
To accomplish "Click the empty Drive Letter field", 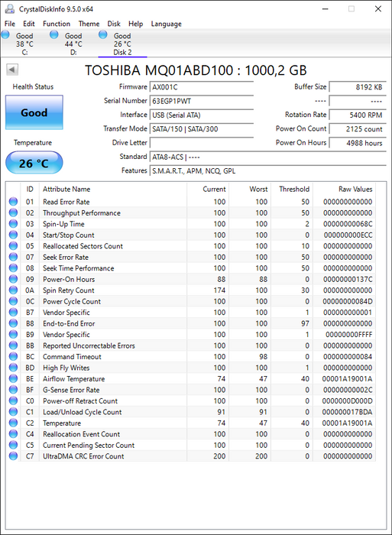I will [201, 143].
